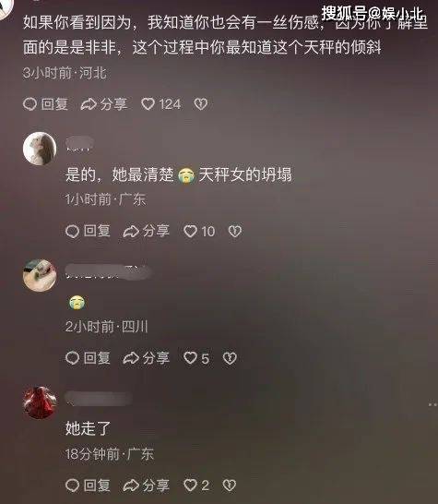438x504 pixels.
Task: Open profile of the red avatar commenter
Action: pyautogui.click(x=40, y=402)
